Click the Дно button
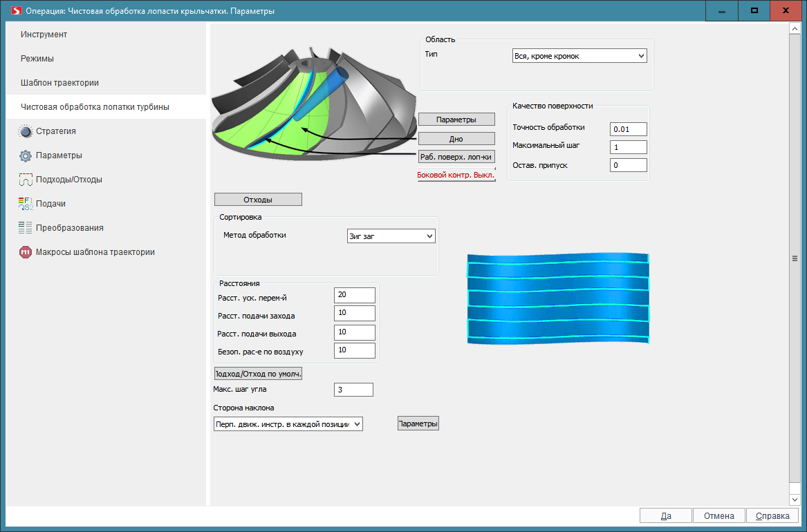This screenshot has width=807, height=532. pos(456,139)
